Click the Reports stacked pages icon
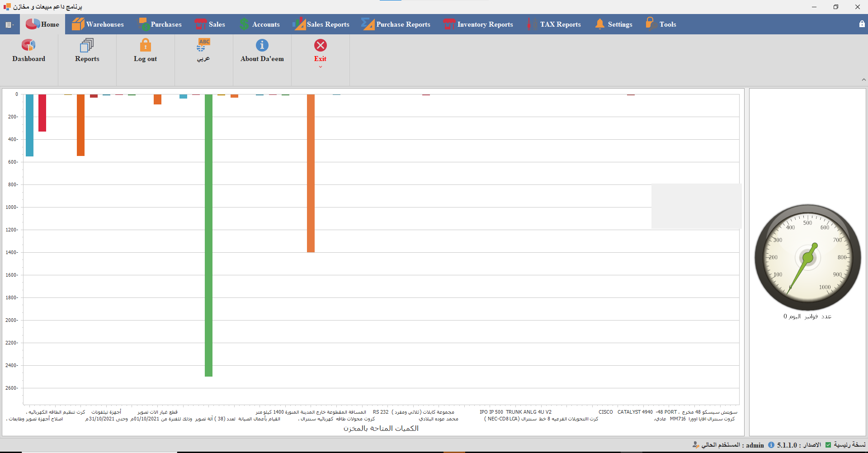Image resolution: width=868 pixels, height=453 pixels. [87, 45]
